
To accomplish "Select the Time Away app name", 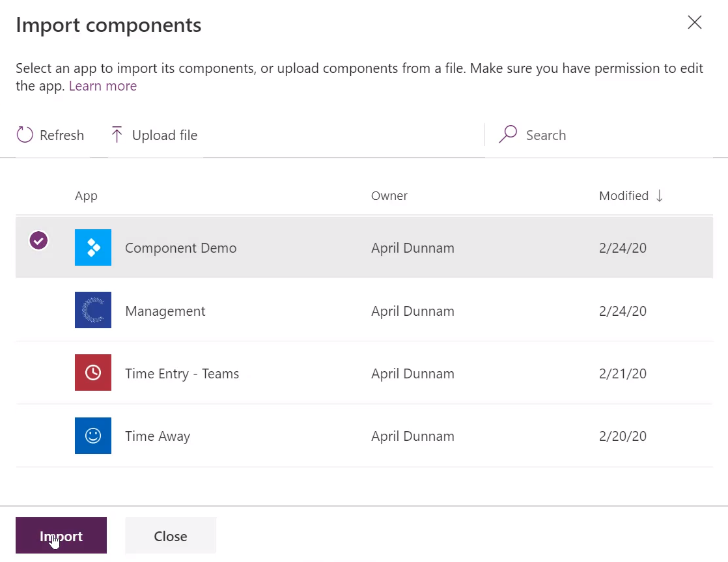I will point(158,436).
